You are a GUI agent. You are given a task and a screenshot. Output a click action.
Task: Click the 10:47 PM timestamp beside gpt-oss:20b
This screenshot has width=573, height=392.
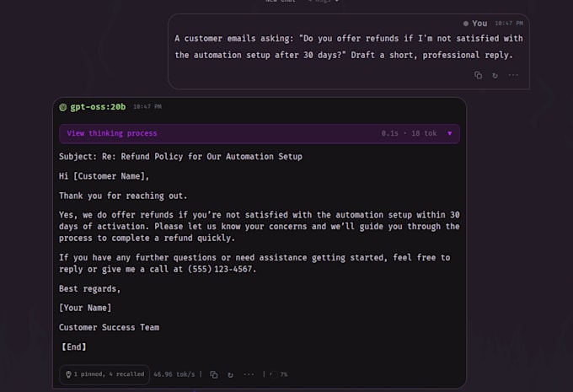[x=147, y=107]
